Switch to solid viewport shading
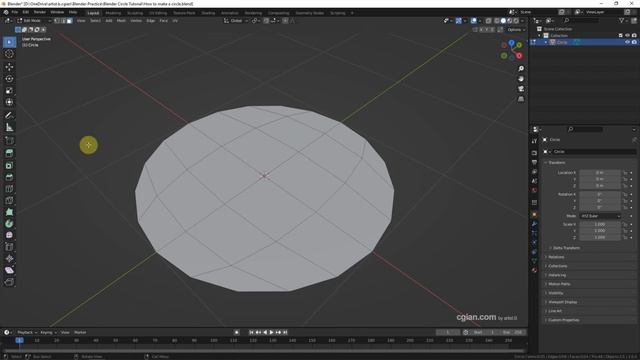Viewport: 640px width, 360px height. pyautogui.click(x=503, y=20)
